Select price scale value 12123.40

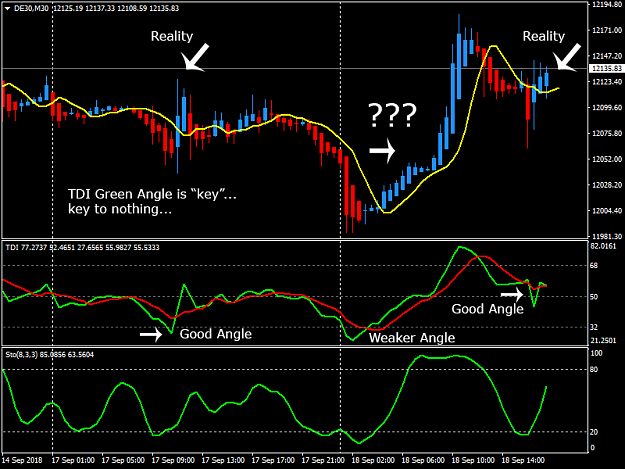click(x=607, y=82)
